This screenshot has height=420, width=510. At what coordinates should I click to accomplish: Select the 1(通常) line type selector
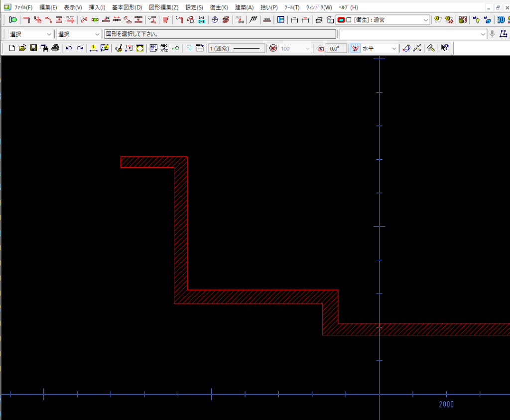237,48
